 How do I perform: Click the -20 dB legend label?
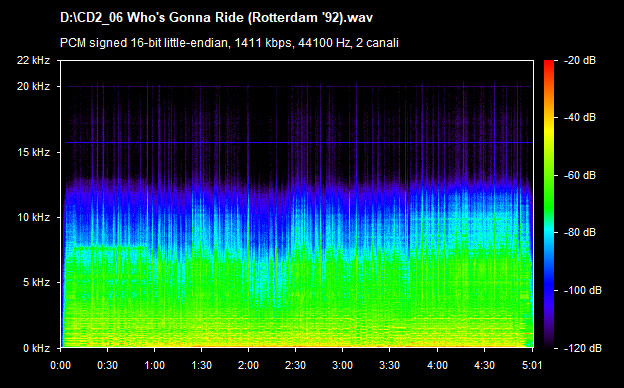[580, 60]
